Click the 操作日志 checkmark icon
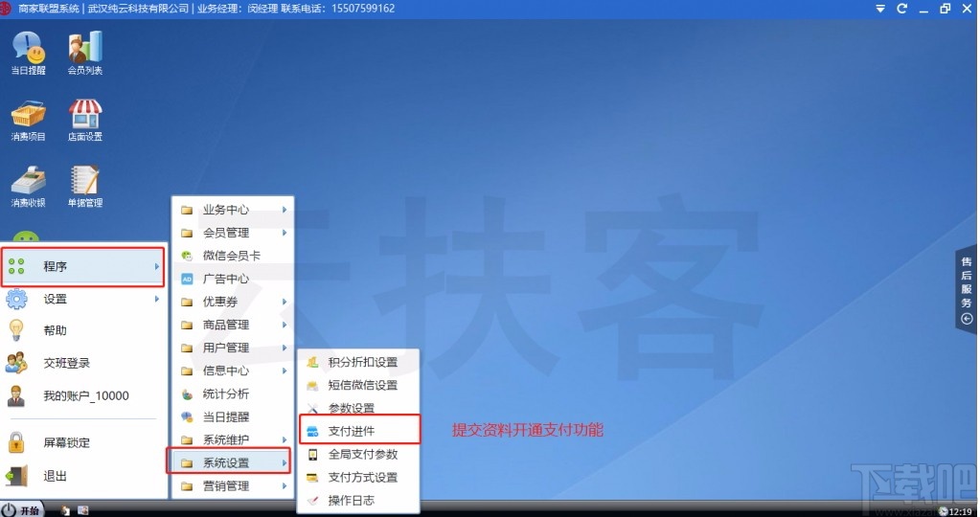This screenshot has height=517, width=980. tap(312, 500)
